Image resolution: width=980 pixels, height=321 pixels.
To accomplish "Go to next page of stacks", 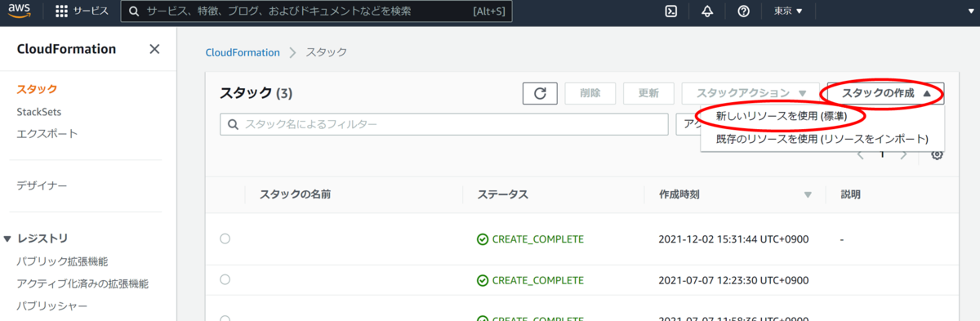I will pos(903,154).
